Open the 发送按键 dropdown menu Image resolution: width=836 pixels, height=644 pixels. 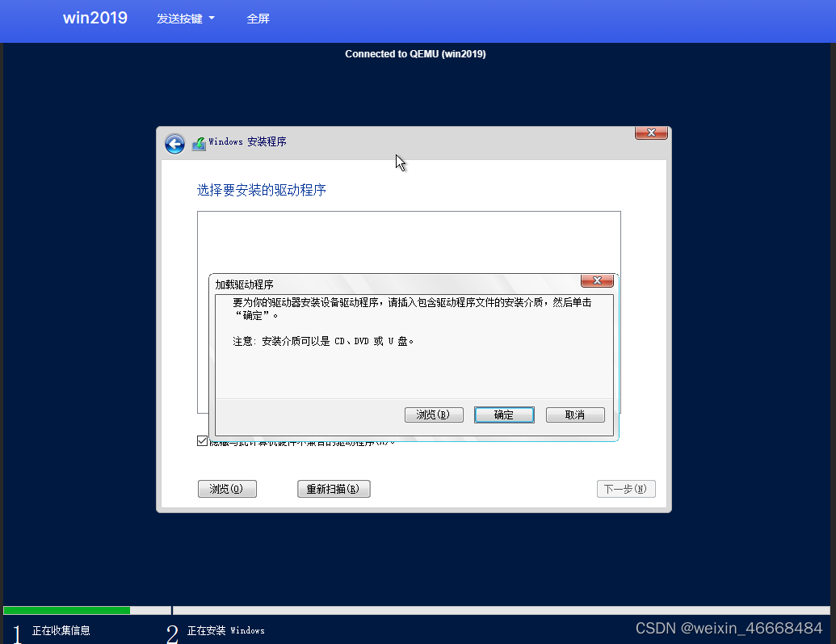click(x=186, y=19)
